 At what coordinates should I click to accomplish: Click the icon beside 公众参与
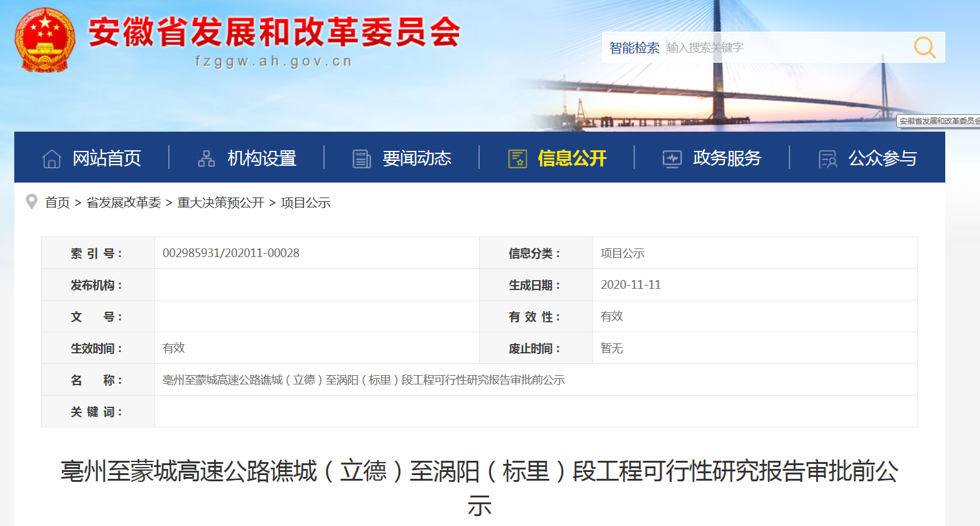[x=827, y=159]
